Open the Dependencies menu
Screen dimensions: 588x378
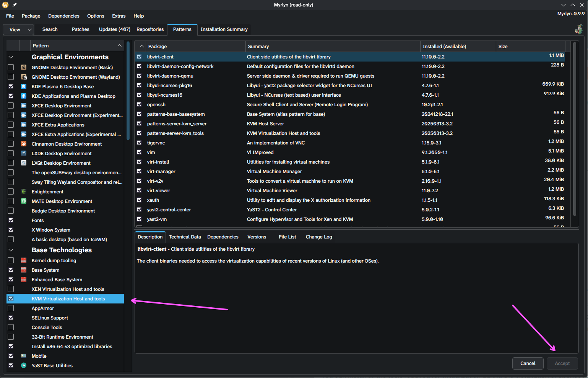(63, 16)
